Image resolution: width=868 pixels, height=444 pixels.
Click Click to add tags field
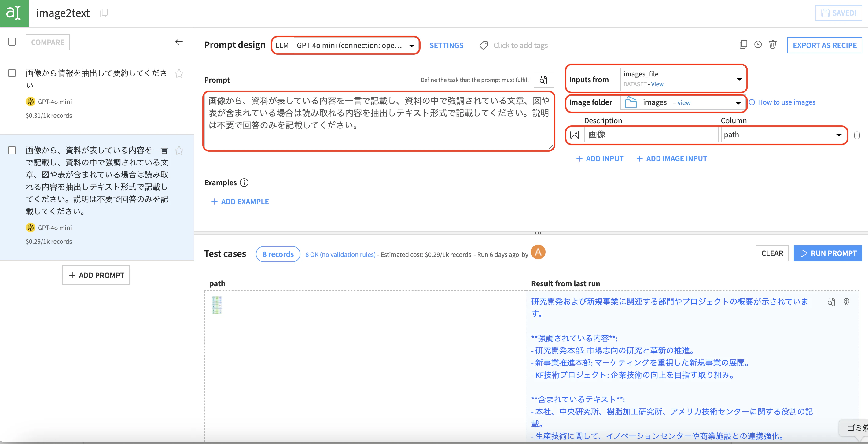(520, 45)
